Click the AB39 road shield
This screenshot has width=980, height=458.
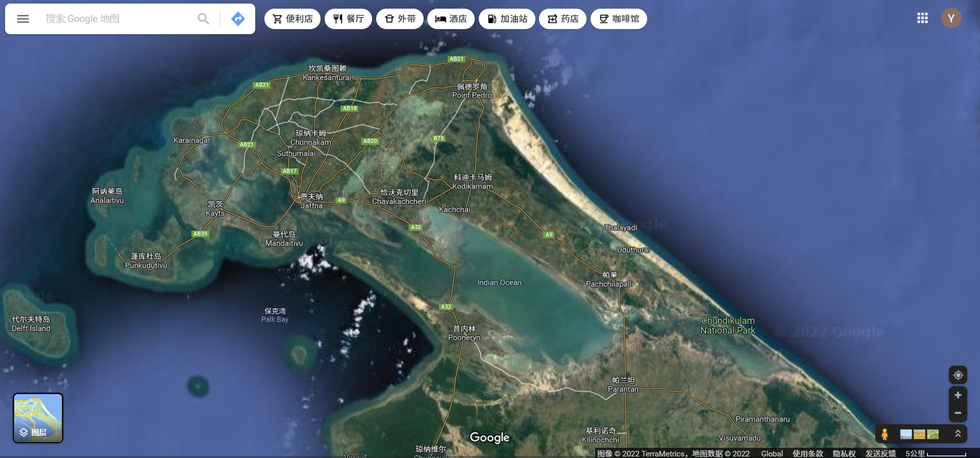tap(200, 234)
